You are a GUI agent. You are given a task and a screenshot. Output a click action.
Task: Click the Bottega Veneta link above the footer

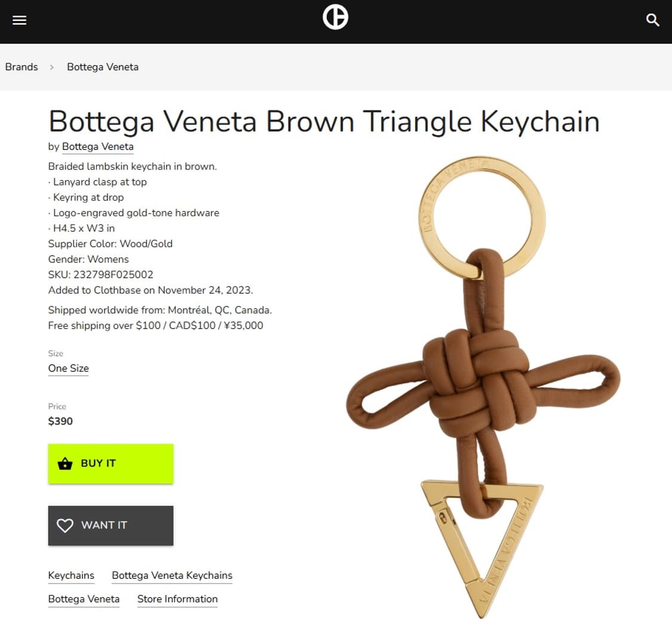[84, 599]
